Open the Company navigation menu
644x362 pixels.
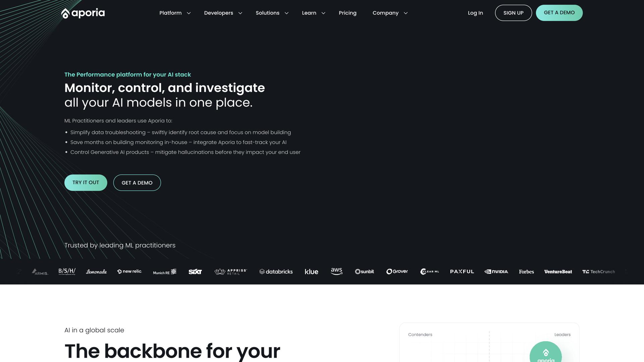[x=390, y=13]
